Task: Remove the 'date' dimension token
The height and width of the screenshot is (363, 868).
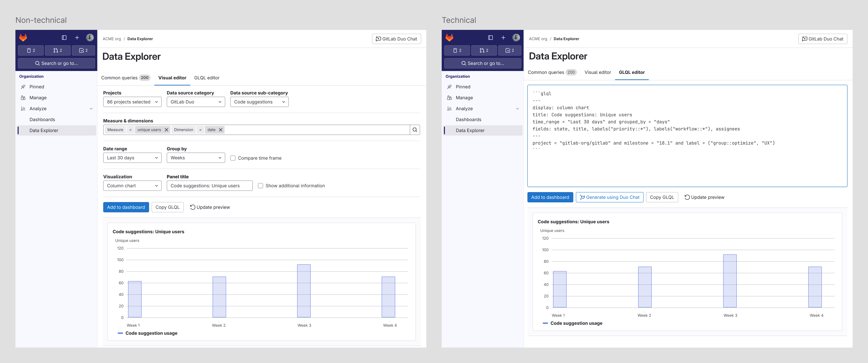Action: tap(221, 130)
